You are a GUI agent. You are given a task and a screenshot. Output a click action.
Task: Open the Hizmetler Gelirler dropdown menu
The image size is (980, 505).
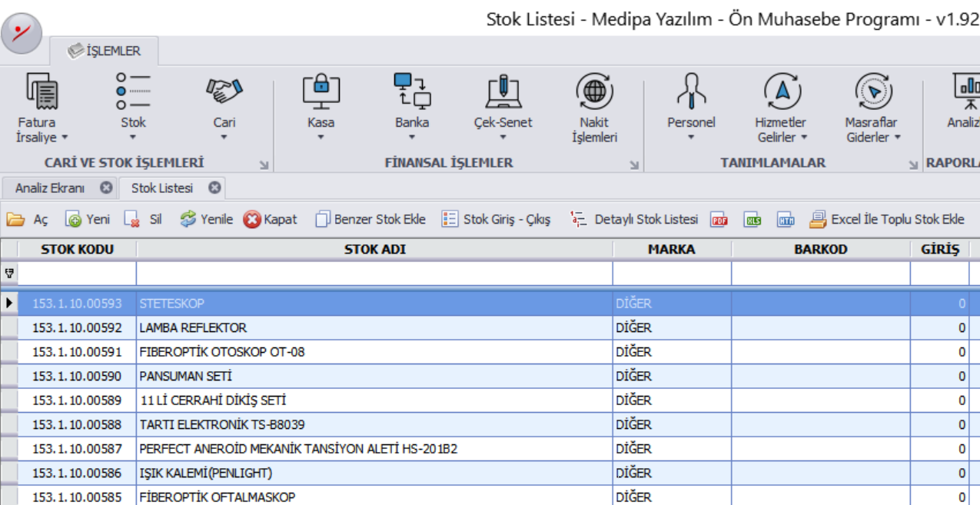(804, 138)
